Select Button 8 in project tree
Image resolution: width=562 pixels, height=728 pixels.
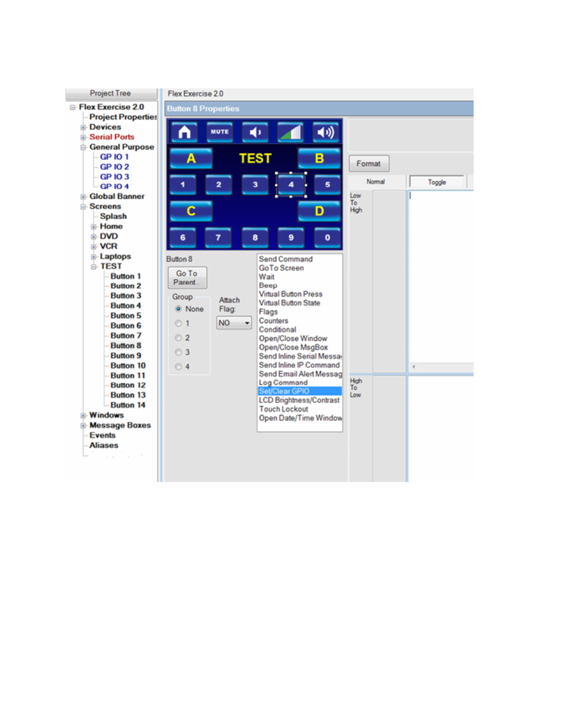126,345
